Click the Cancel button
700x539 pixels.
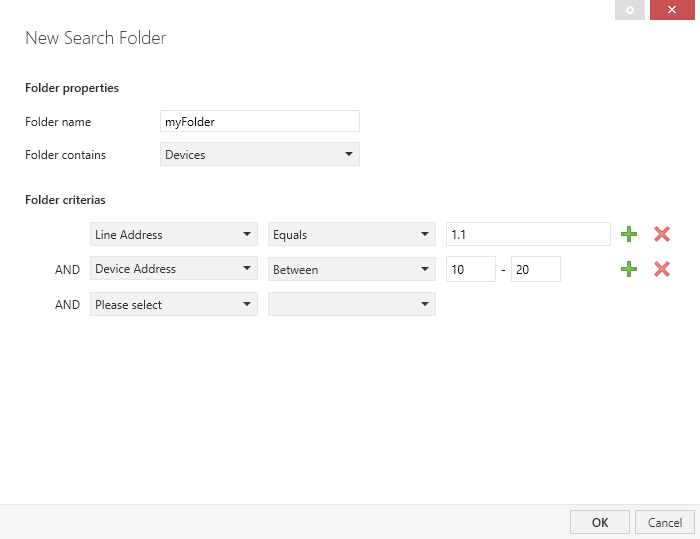click(665, 522)
